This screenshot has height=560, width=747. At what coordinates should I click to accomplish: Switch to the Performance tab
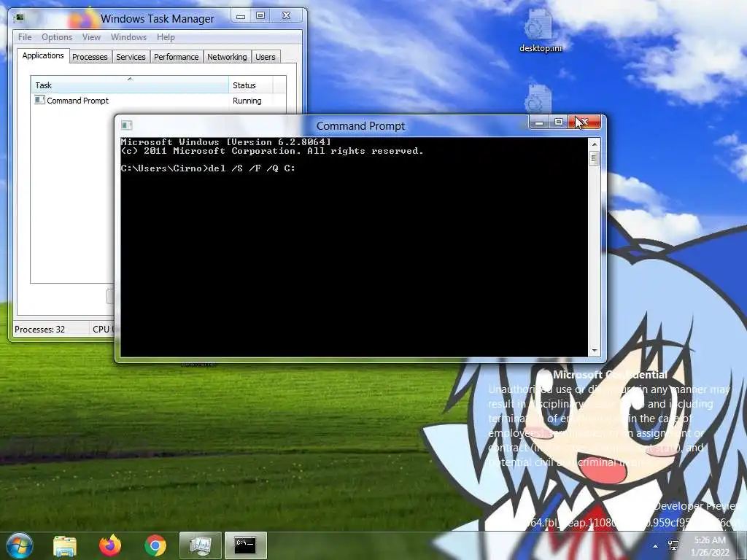click(x=177, y=57)
